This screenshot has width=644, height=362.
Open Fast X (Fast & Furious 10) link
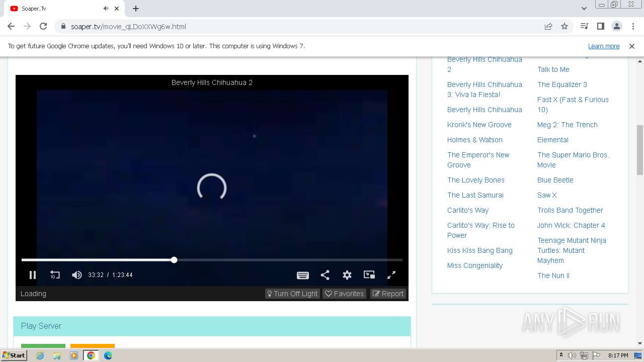click(x=573, y=105)
